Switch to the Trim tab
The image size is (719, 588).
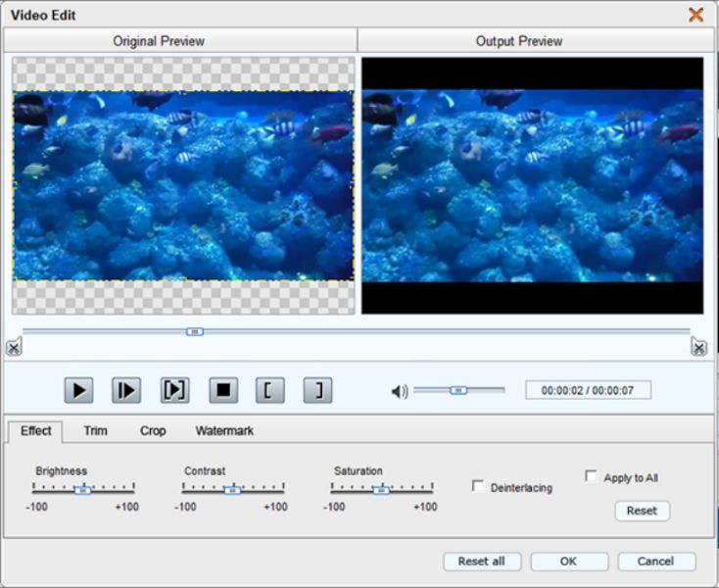(95, 431)
